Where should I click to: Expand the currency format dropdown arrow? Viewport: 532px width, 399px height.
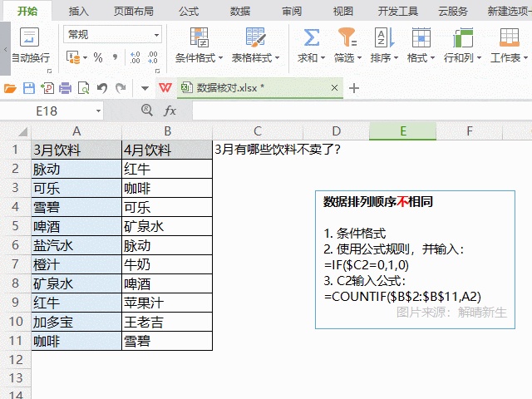(85, 57)
